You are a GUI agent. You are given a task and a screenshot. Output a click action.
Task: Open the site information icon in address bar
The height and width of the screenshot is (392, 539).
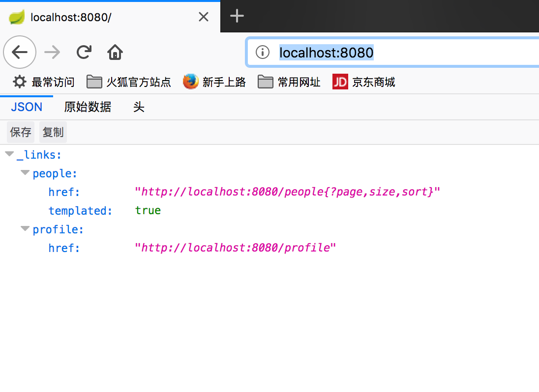pyautogui.click(x=263, y=52)
